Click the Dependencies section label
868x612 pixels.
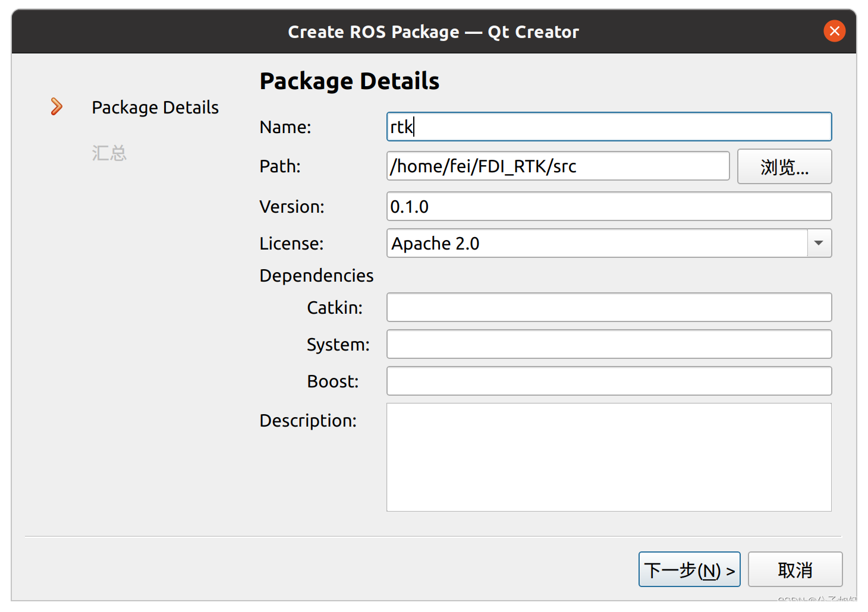coord(316,275)
